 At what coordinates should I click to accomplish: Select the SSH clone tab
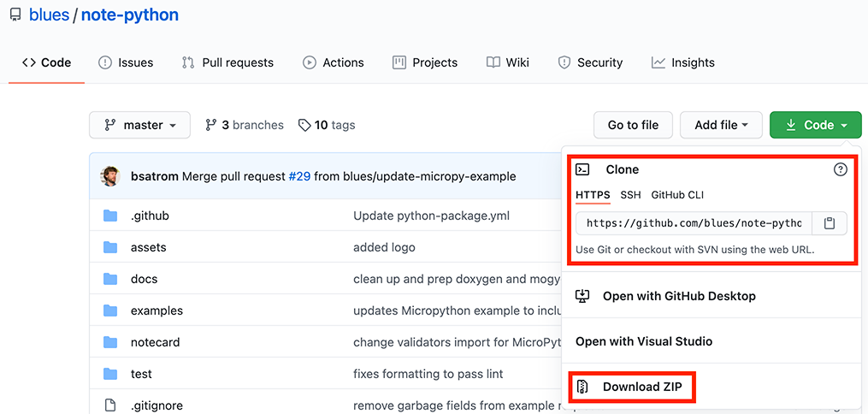click(630, 195)
